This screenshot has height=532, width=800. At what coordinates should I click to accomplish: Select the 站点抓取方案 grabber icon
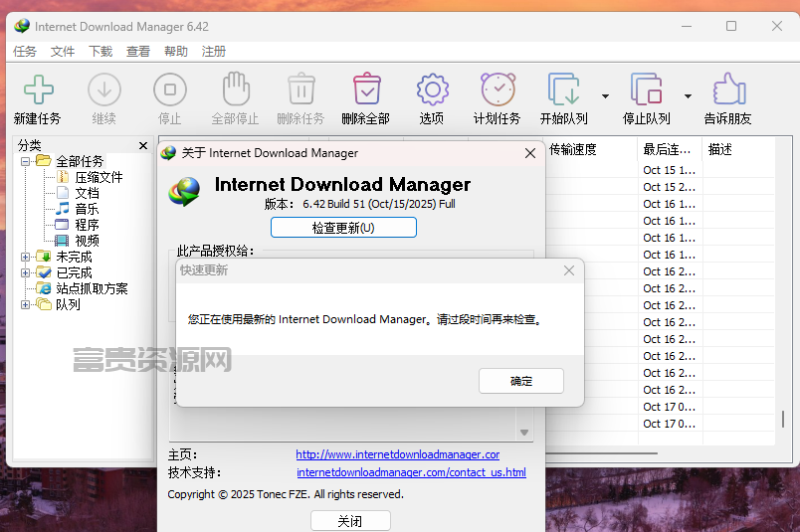coord(44,288)
